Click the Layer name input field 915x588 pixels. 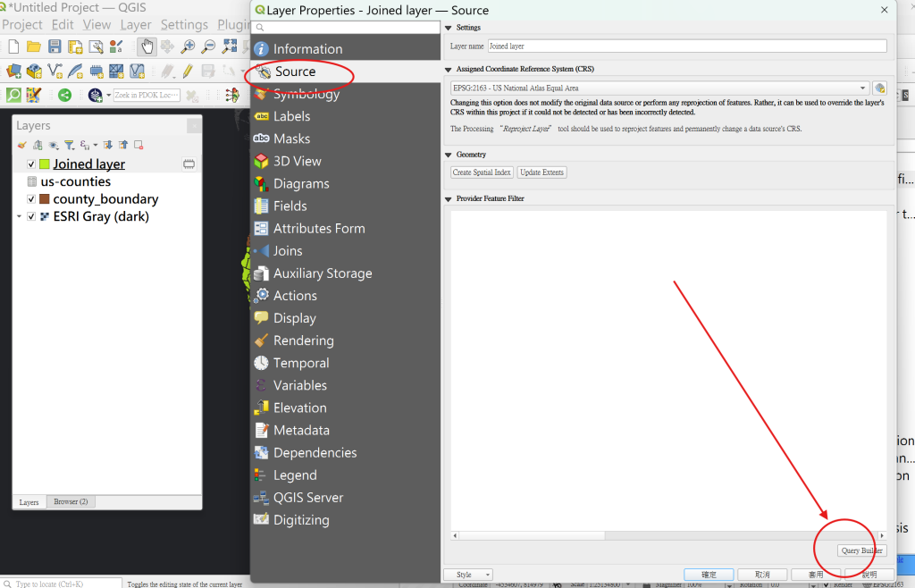click(x=687, y=46)
